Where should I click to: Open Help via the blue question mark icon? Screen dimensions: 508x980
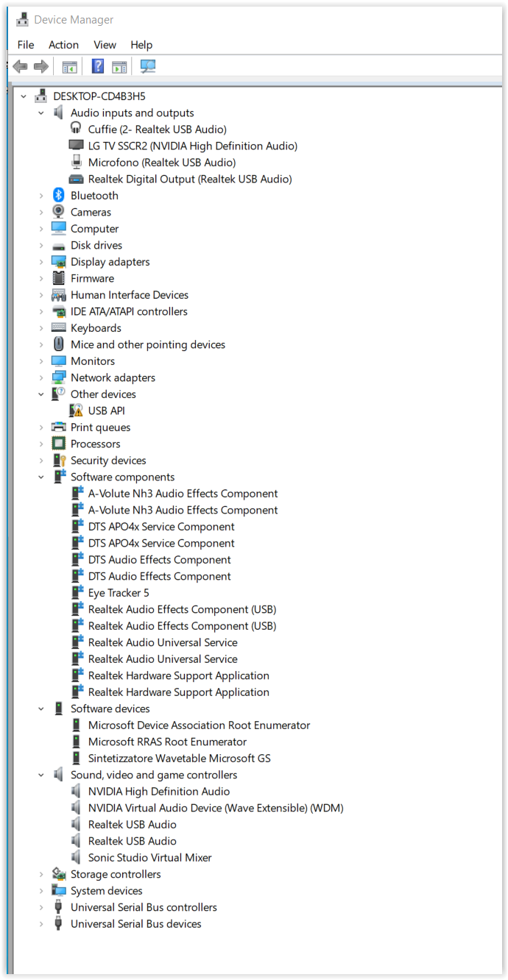[97, 67]
